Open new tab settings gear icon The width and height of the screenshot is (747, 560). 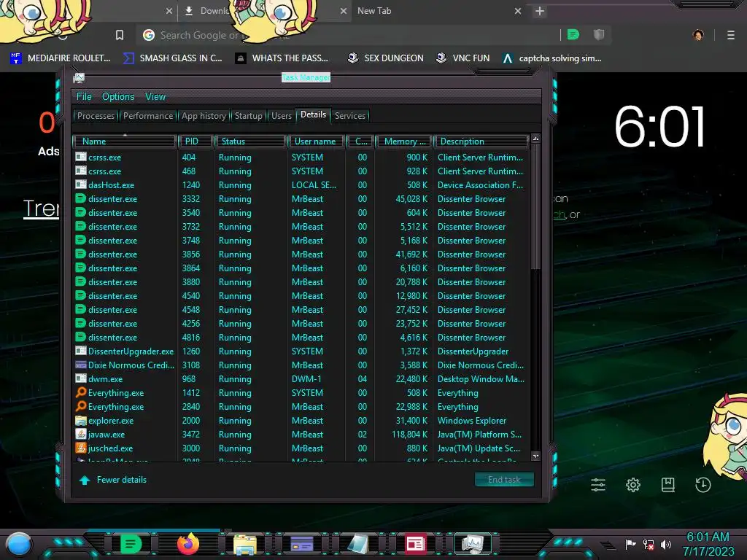(632, 485)
